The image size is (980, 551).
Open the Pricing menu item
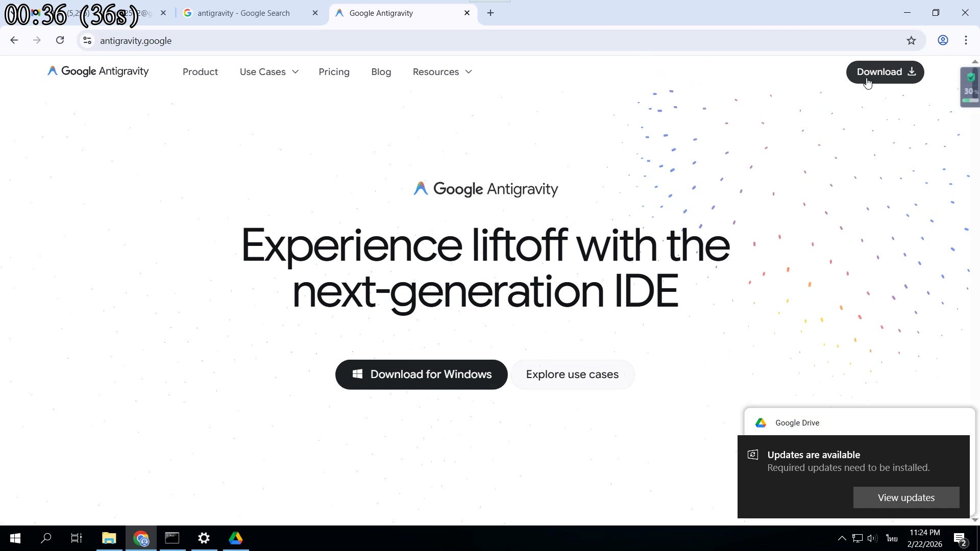pos(334,72)
